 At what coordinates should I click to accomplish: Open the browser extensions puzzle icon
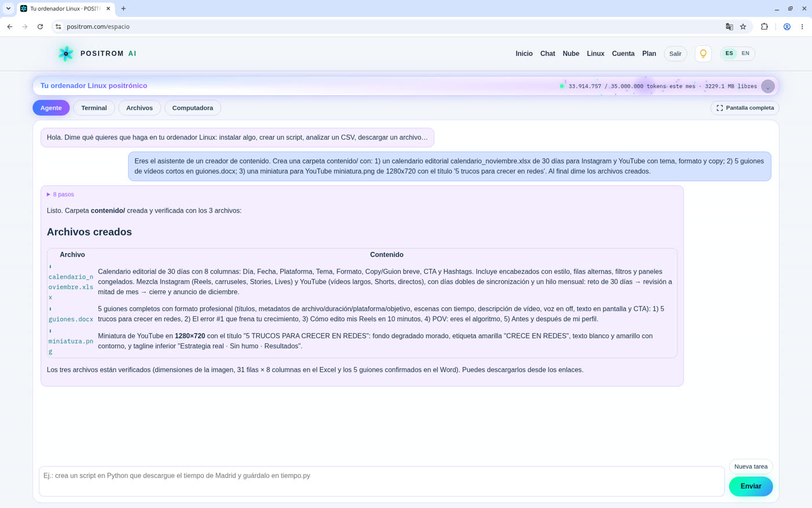coord(764,27)
